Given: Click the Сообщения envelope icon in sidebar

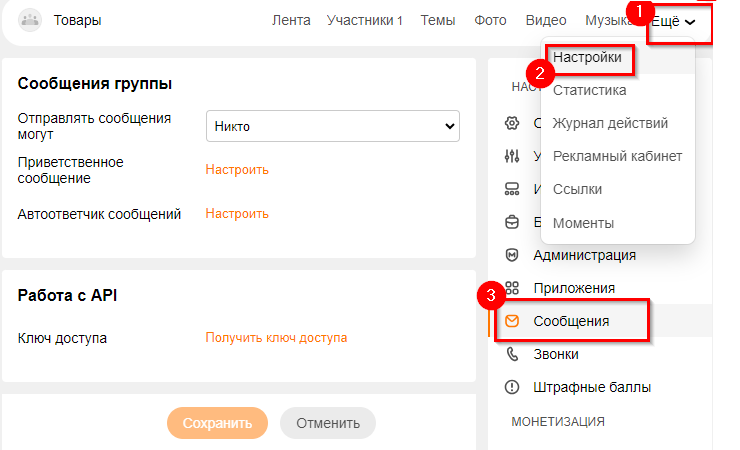Looking at the screenshot, I should [x=513, y=321].
